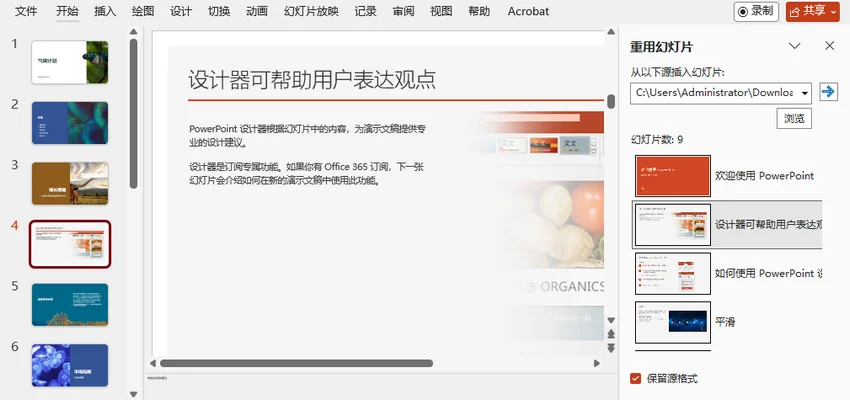Open the 绘图 ribbon tab
850x400 pixels.
pos(143,11)
